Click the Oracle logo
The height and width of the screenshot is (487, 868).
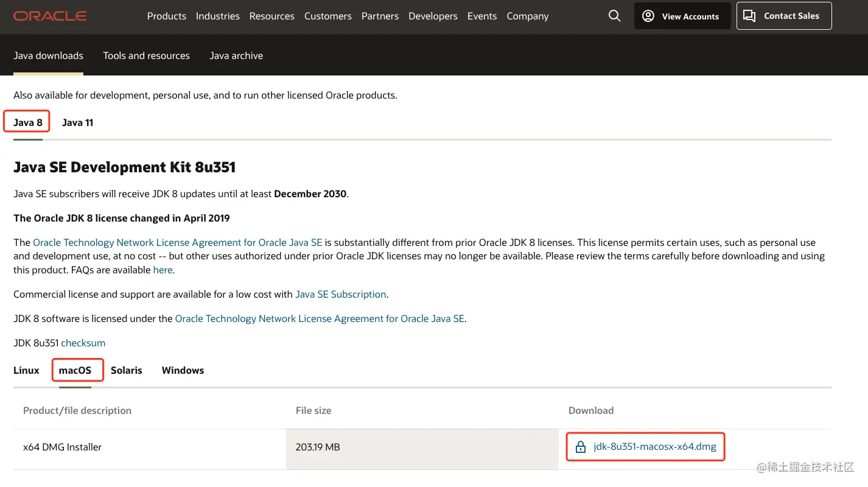point(50,16)
